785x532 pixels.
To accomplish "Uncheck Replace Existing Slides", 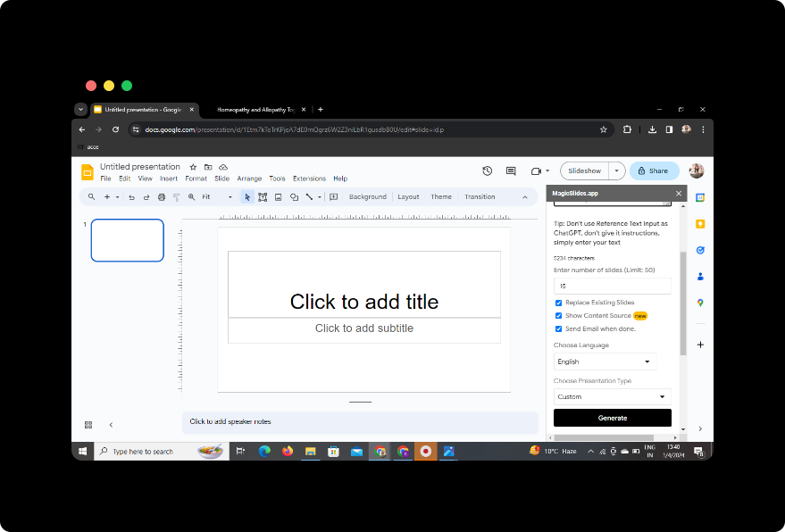I will coord(559,303).
